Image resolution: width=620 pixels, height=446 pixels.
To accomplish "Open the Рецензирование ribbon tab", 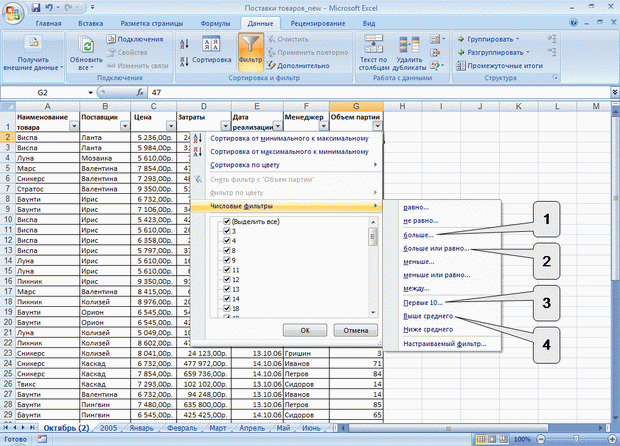I will coord(318,23).
